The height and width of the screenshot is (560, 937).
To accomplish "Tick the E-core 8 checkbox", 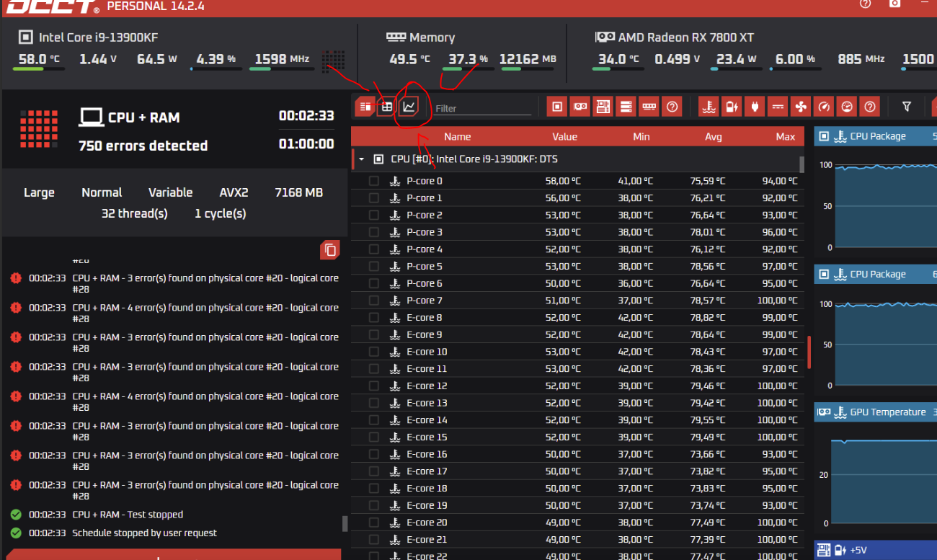I will [373, 318].
